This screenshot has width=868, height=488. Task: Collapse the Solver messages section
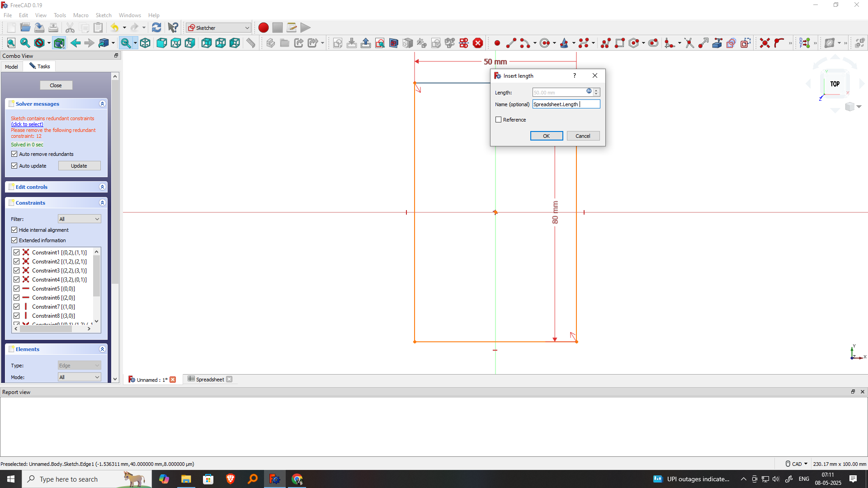[102, 104]
